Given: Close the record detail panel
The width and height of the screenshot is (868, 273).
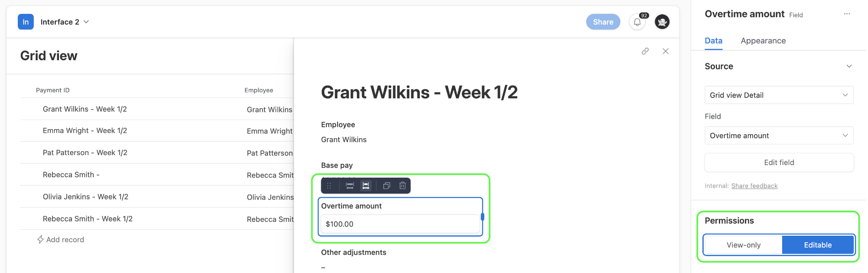Looking at the screenshot, I should pyautogui.click(x=666, y=51).
